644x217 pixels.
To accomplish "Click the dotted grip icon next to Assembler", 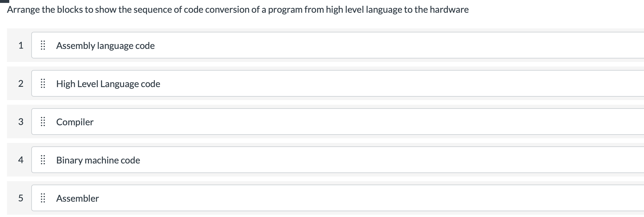I will tap(43, 198).
